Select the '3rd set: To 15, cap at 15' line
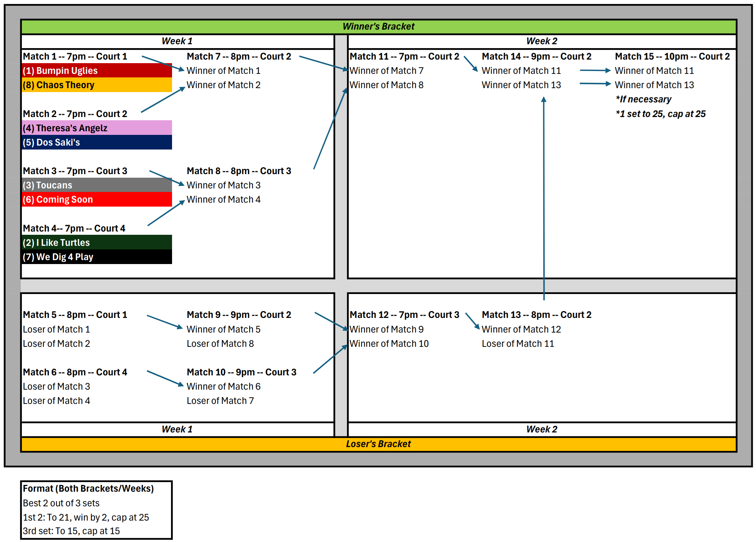 click(71, 531)
